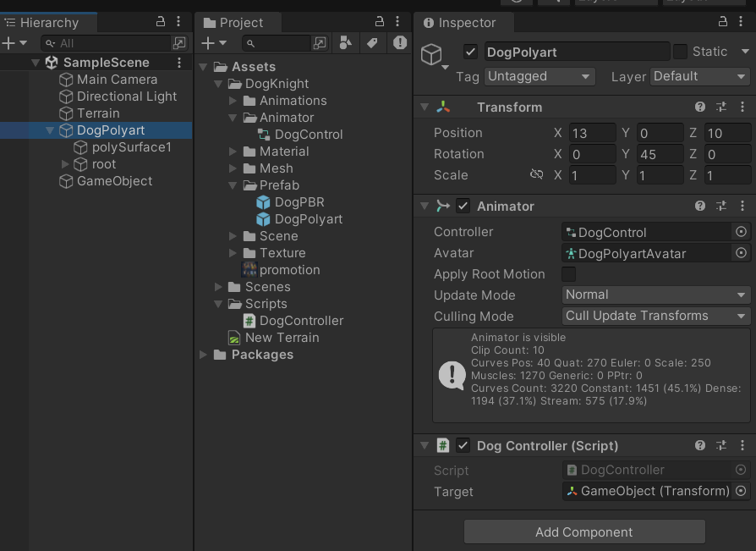Open Controller object picker circle

741,232
